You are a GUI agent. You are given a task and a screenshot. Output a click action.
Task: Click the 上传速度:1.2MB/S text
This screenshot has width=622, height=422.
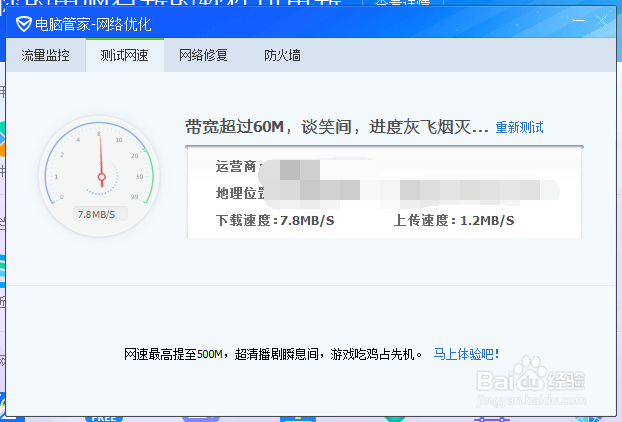coord(454,221)
